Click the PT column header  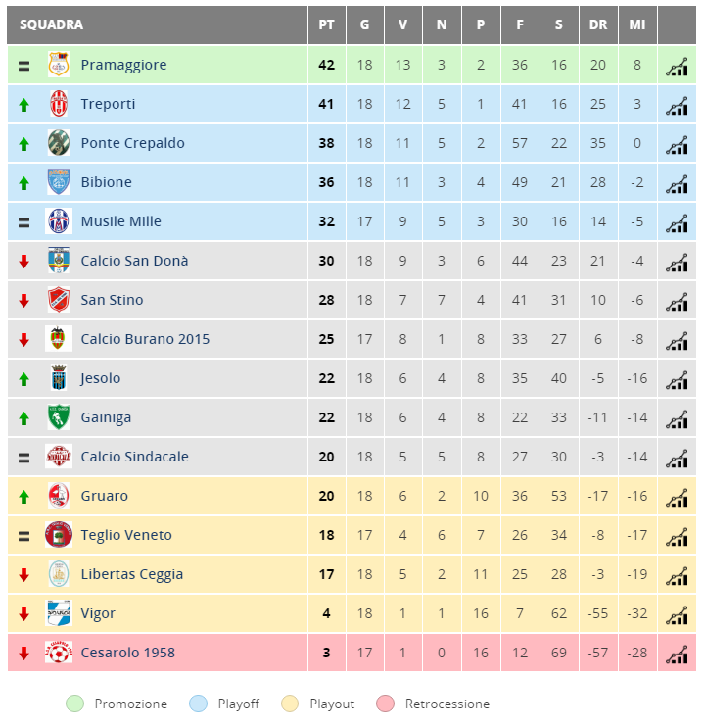coord(327,24)
